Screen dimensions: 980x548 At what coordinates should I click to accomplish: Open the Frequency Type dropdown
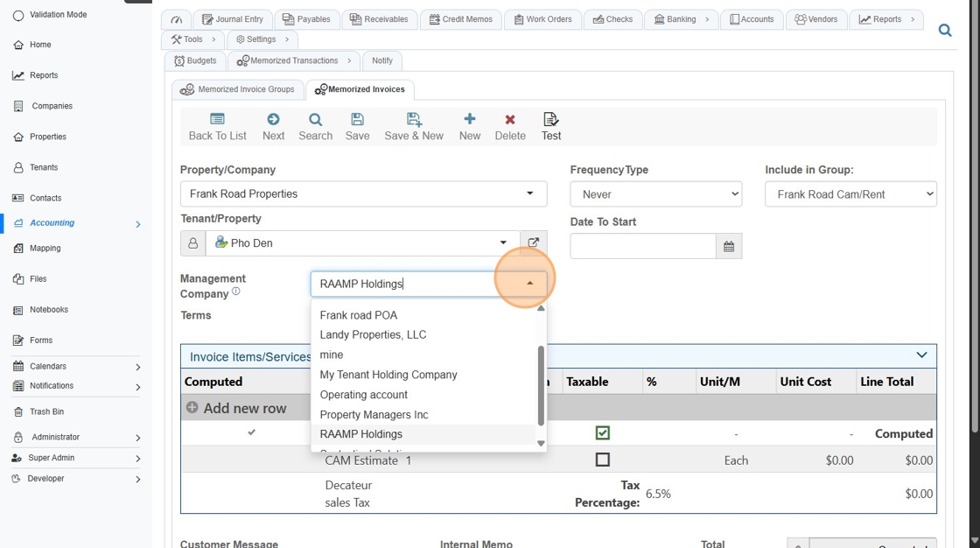pyautogui.click(x=655, y=194)
